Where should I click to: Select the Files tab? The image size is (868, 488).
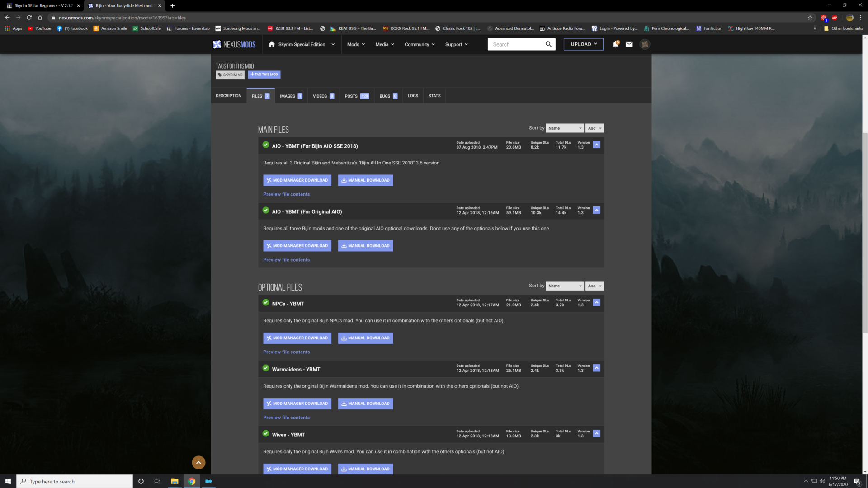[260, 96]
